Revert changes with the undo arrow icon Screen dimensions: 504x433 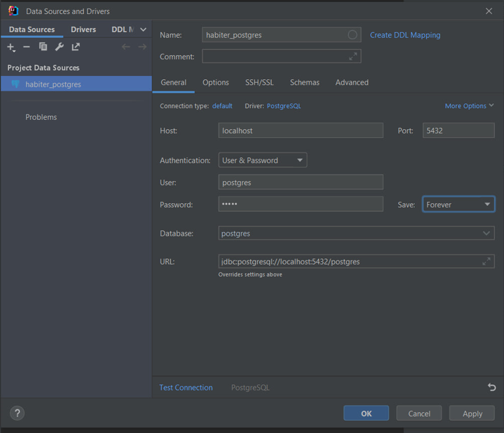[x=492, y=387]
